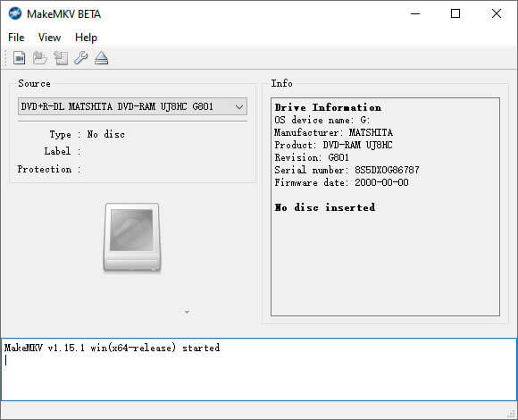Click the Revision: G801 line
518x420 pixels.
[x=312, y=157]
